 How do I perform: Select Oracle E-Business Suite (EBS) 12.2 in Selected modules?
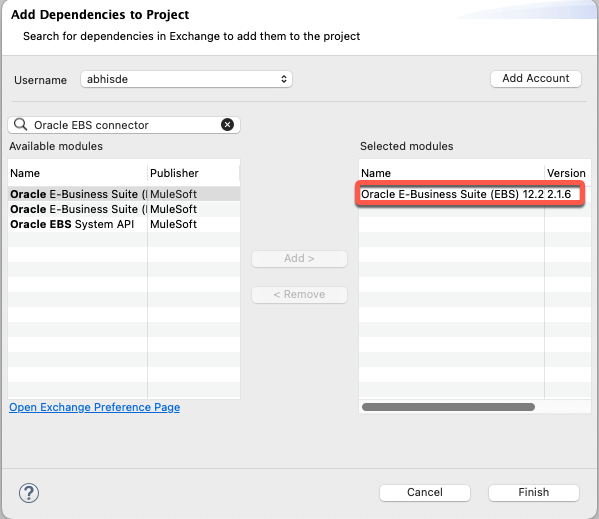470,194
